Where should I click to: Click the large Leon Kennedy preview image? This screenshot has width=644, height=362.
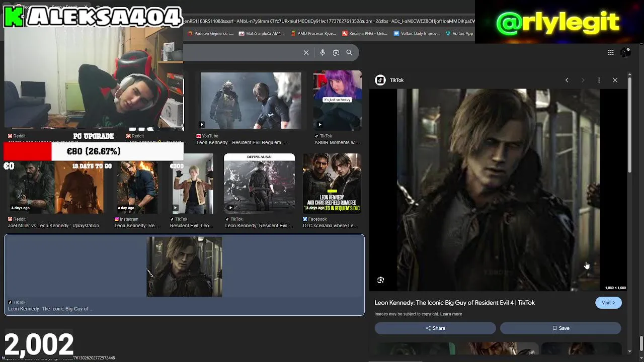click(498, 190)
